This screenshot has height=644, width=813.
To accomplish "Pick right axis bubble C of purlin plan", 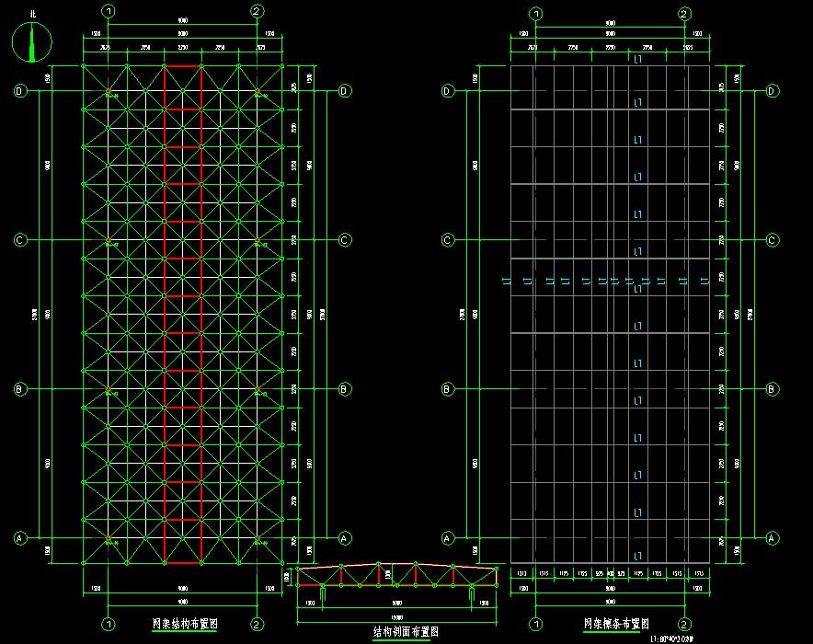I will click(x=772, y=240).
